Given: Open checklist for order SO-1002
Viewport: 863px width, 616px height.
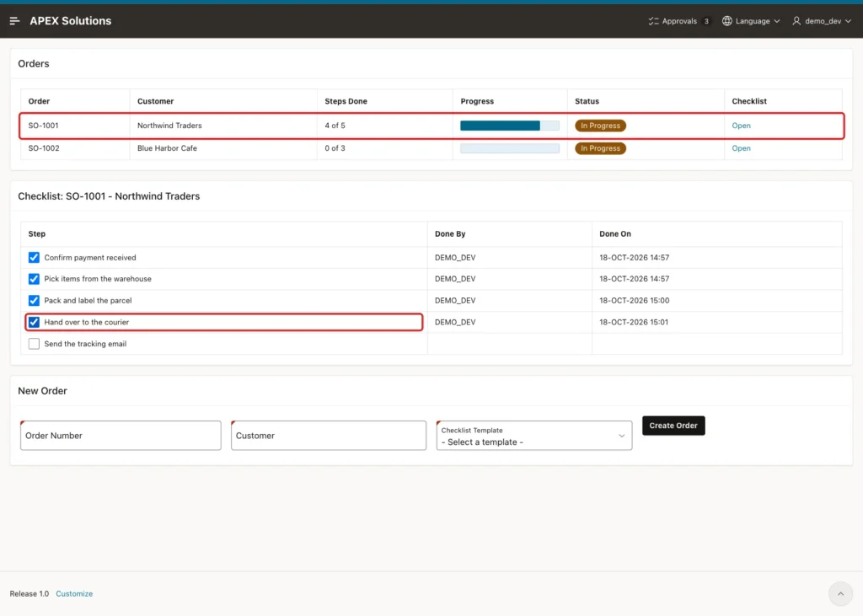Looking at the screenshot, I should [741, 148].
